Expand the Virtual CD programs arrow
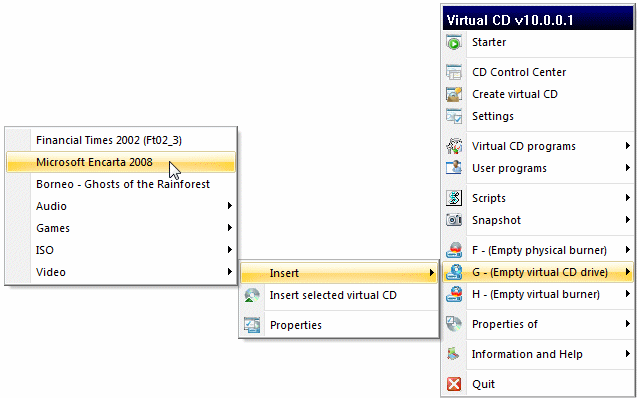637x398 pixels. [628, 146]
